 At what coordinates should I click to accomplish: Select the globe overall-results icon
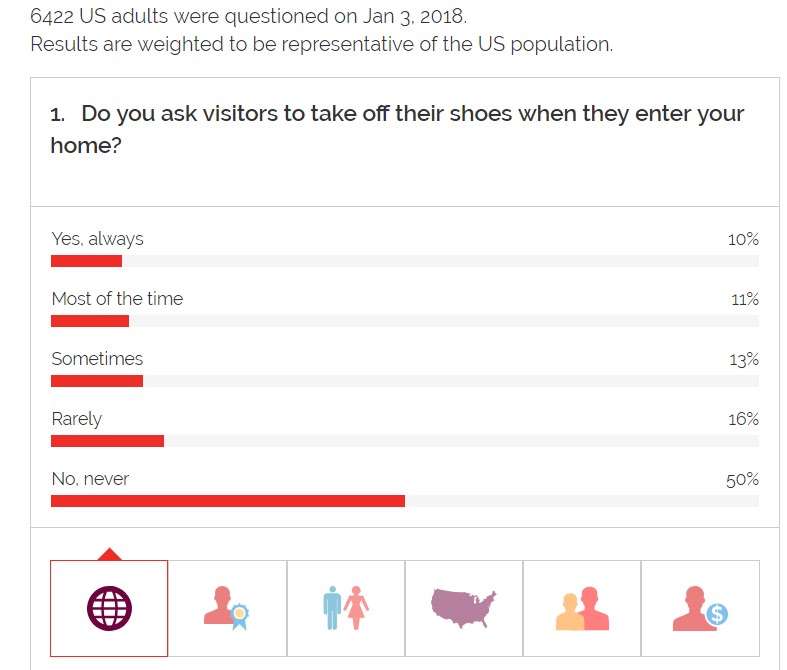pos(109,607)
